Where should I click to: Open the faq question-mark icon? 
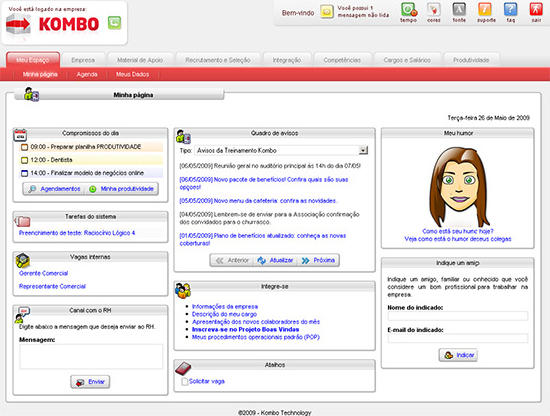point(510,9)
